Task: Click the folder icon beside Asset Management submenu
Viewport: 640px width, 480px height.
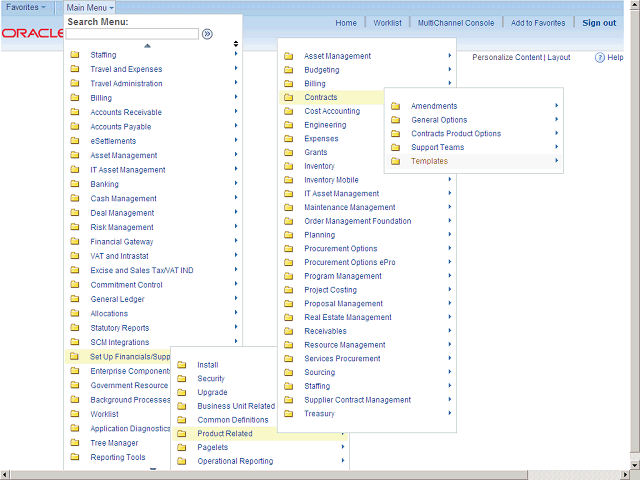Action: point(288,56)
